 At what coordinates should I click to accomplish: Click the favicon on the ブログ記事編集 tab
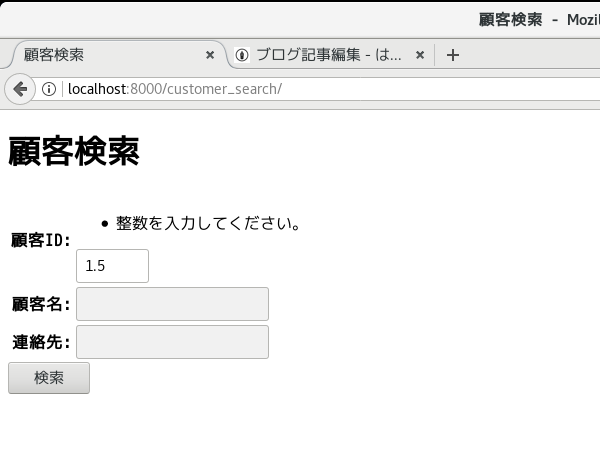point(242,55)
